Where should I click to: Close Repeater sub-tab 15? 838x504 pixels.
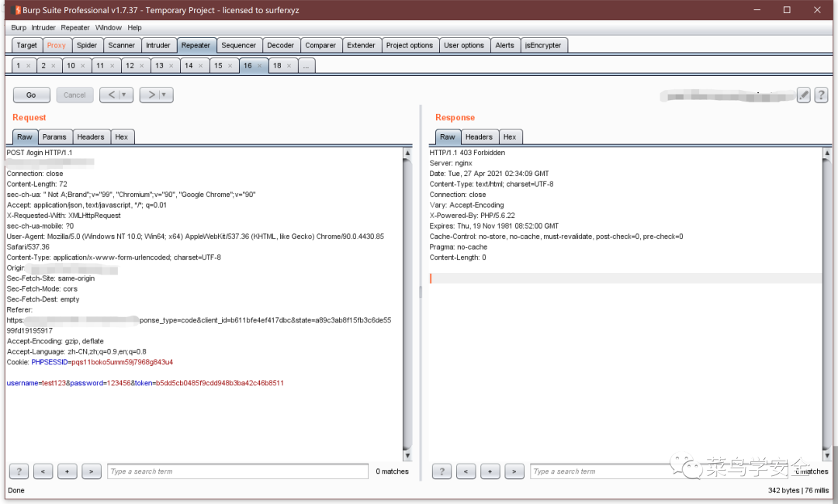point(230,66)
